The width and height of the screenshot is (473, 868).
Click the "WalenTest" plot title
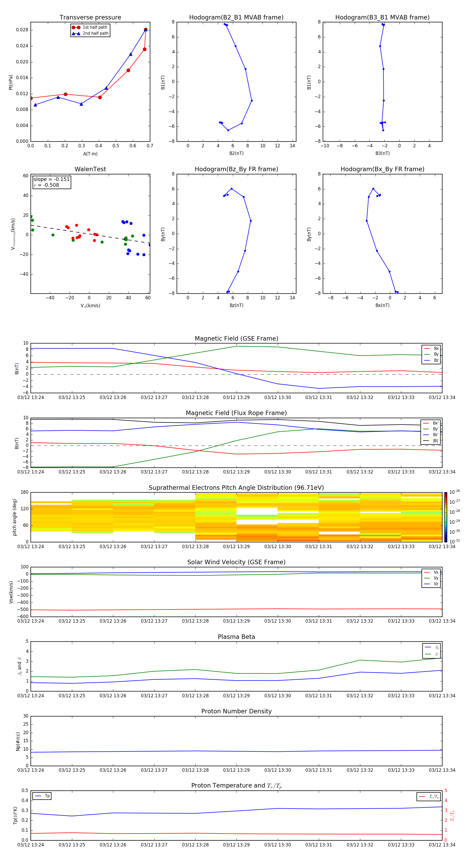pos(90,169)
